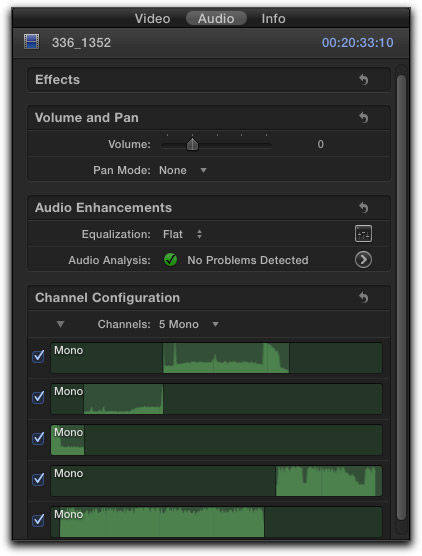Reset the Effects section with its arrow icon
The width and height of the screenshot is (422, 556).
(363, 79)
